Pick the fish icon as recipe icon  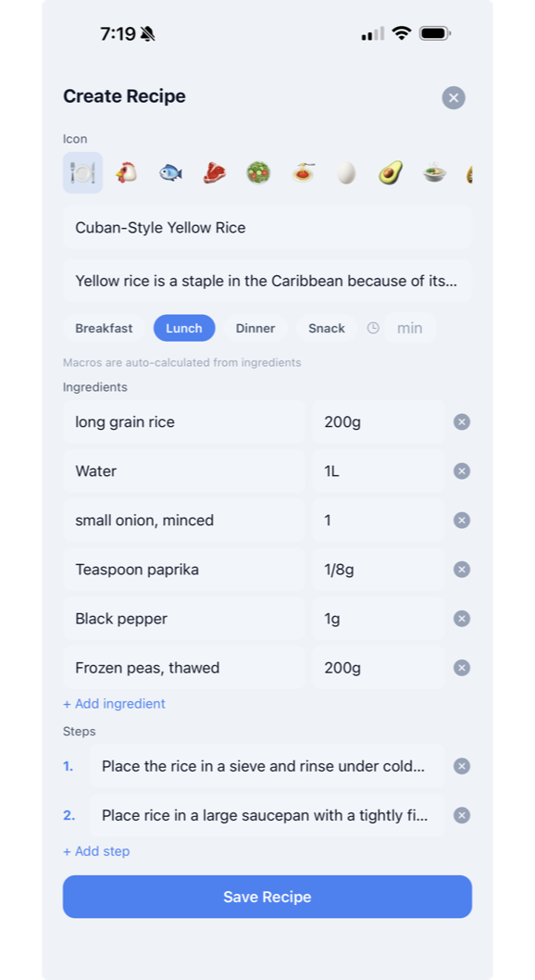click(x=170, y=172)
